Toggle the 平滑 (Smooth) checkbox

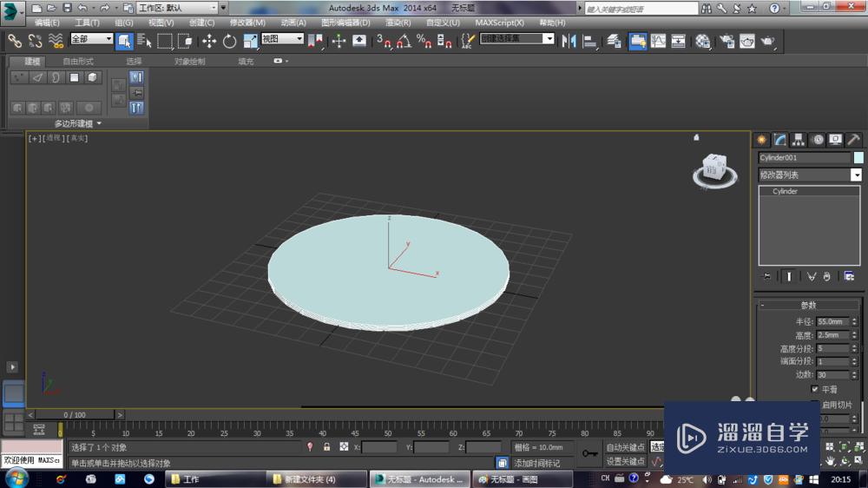click(814, 389)
